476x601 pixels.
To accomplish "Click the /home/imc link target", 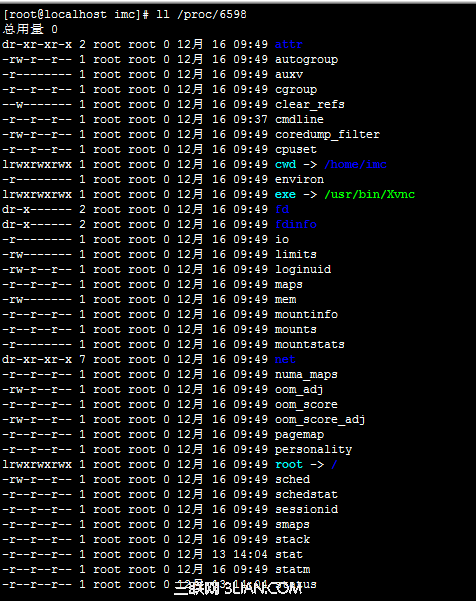I will coord(355,164).
